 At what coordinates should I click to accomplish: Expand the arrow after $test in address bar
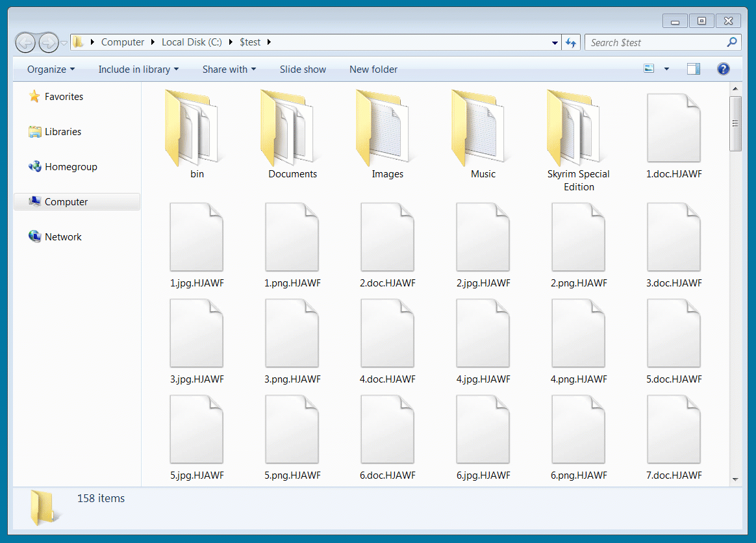(269, 42)
